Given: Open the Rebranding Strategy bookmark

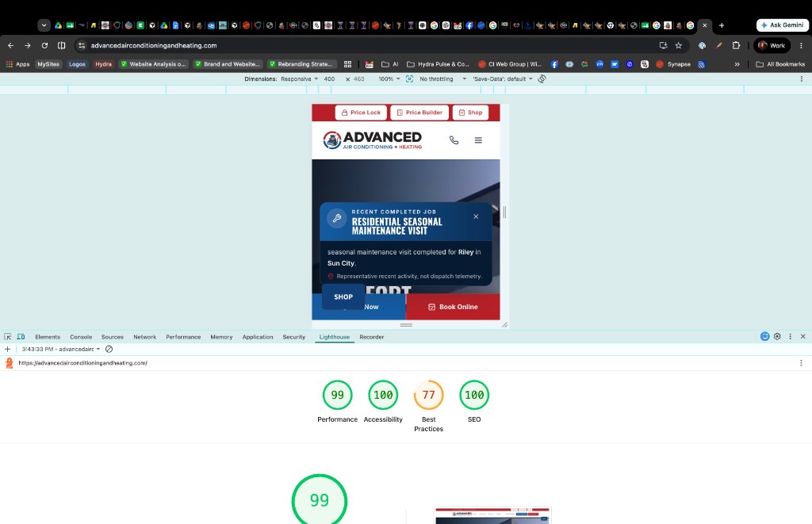Looking at the screenshot, I should (x=301, y=64).
